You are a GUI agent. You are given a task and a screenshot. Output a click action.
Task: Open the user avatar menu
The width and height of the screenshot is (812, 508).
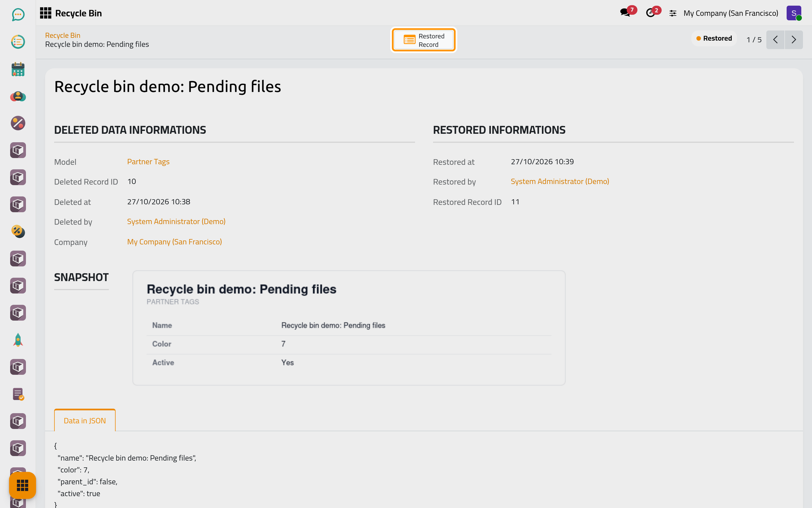click(x=794, y=13)
